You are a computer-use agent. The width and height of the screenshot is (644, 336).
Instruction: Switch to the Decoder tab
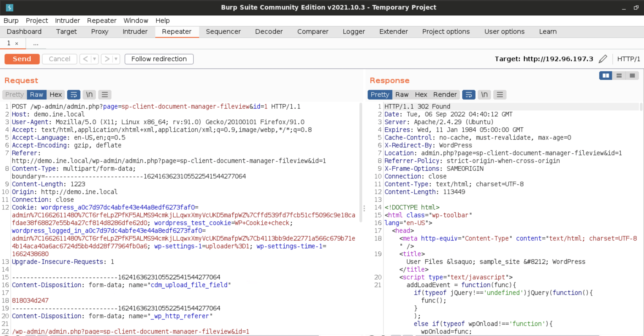pos(269,31)
